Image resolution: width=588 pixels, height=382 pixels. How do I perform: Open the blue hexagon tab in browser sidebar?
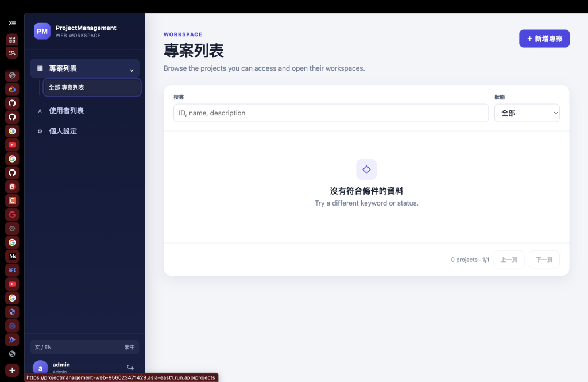click(x=12, y=326)
